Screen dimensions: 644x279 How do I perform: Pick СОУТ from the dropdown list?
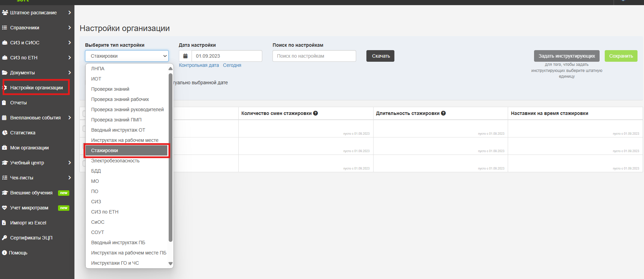[127, 232]
